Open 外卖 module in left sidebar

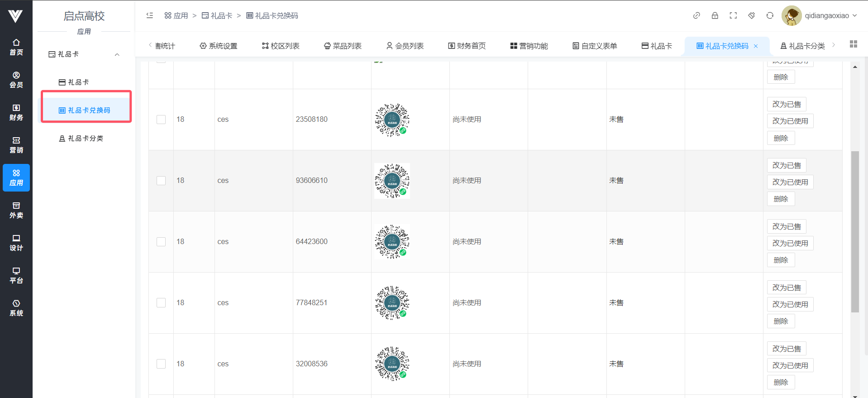point(16,210)
